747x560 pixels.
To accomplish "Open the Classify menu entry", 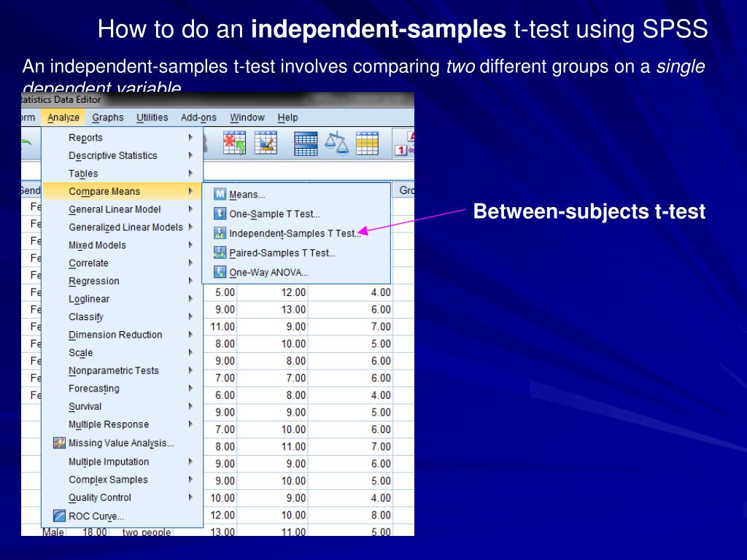I will [123, 316].
